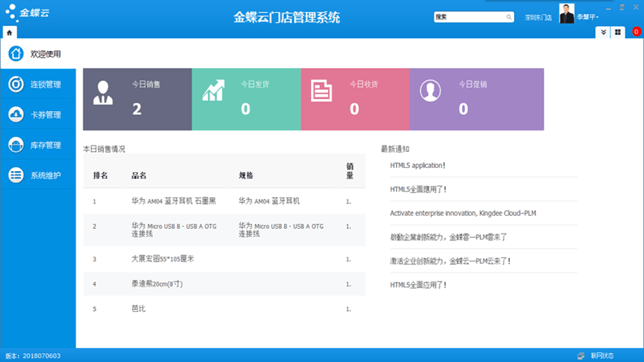Open 连锁管理 sidebar icon
This screenshot has width=644, height=362.
point(16,84)
